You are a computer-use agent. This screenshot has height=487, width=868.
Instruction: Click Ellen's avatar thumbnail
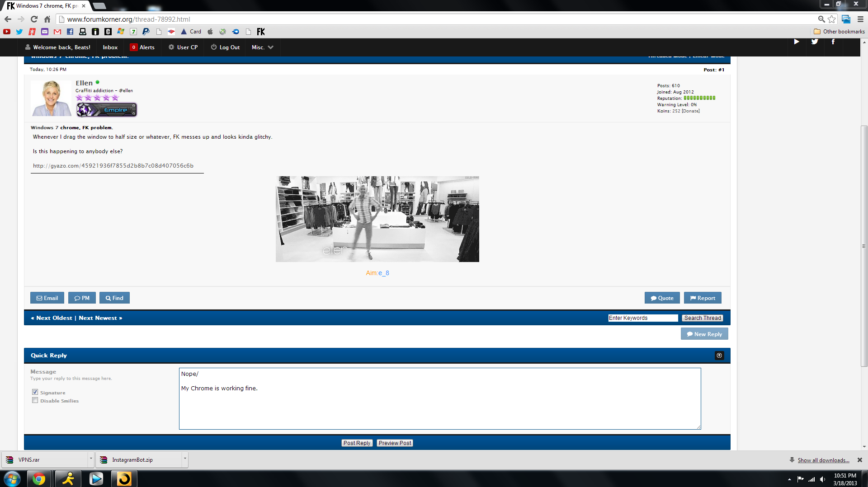click(51, 98)
